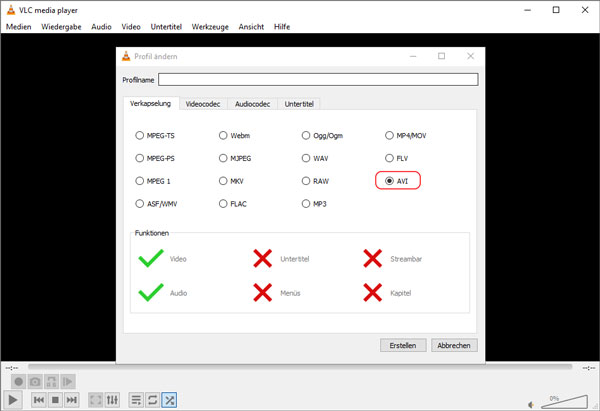Click the frame-by-frame icon
The width and height of the screenshot is (600, 411).
(x=68, y=382)
